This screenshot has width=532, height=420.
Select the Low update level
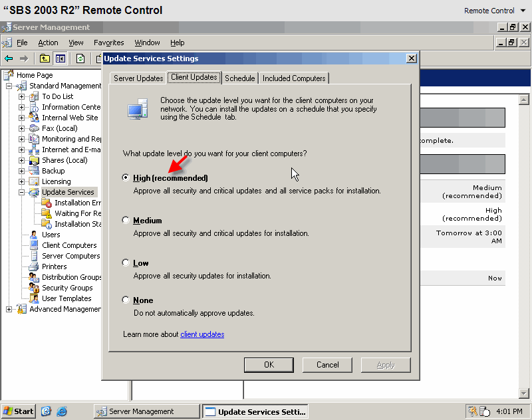click(x=126, y=262)
